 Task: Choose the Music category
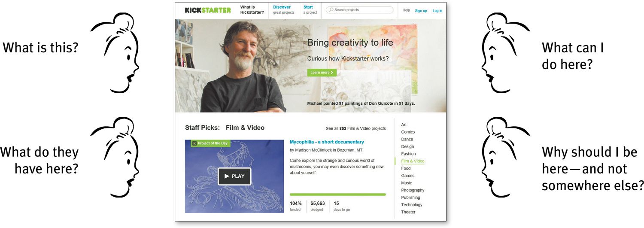[407, 183]
